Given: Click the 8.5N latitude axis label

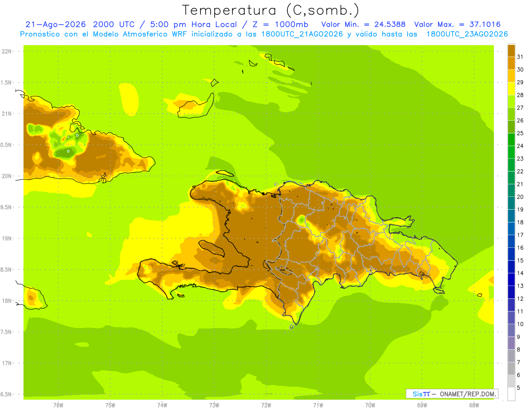Looking at the screenshot, I should pyautogui.click(x=6, y=270).
